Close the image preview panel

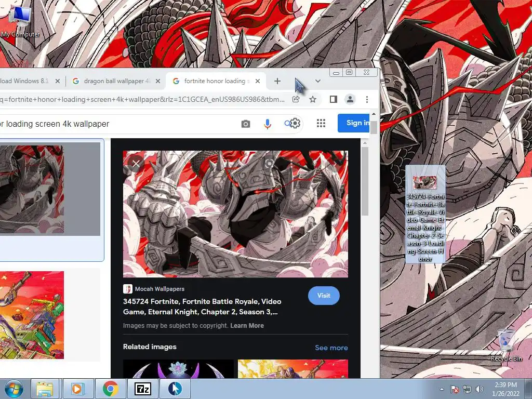click(136, 164)
